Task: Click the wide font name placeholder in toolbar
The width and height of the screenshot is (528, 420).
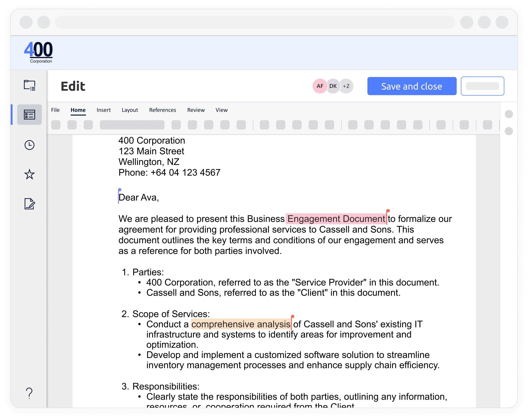Action: (132, 125)
